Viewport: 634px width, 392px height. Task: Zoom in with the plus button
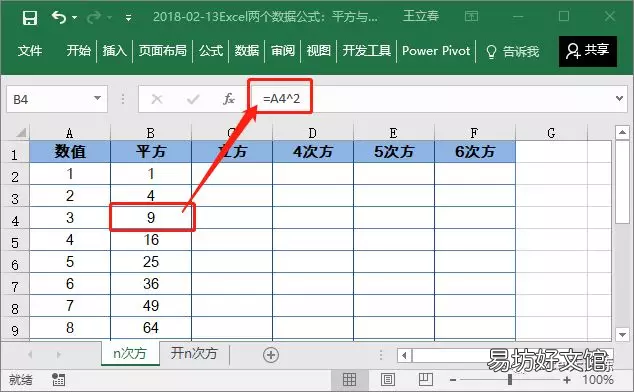(x=567, y=380)
